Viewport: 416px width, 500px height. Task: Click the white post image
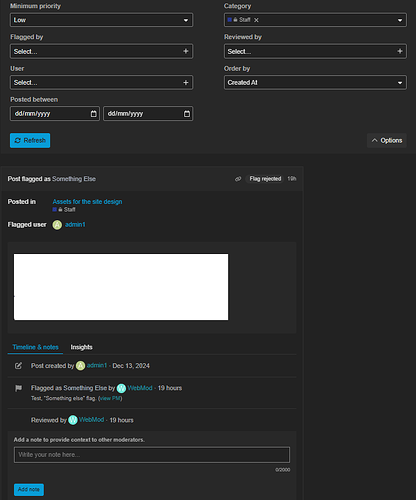(x=121, y=287)
